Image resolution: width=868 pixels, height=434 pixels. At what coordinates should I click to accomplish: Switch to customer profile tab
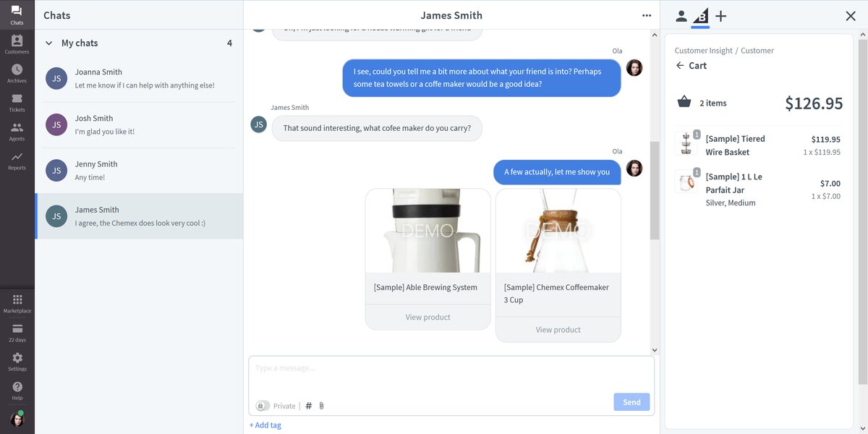pos(681,16)
